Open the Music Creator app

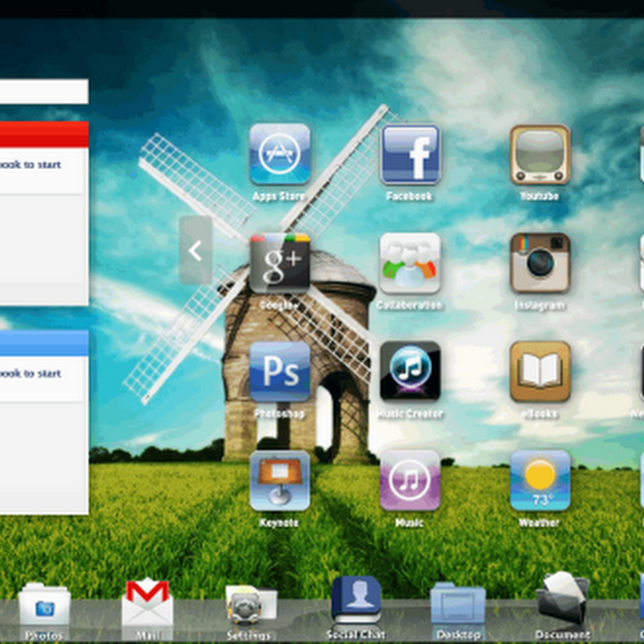point(411,372)
